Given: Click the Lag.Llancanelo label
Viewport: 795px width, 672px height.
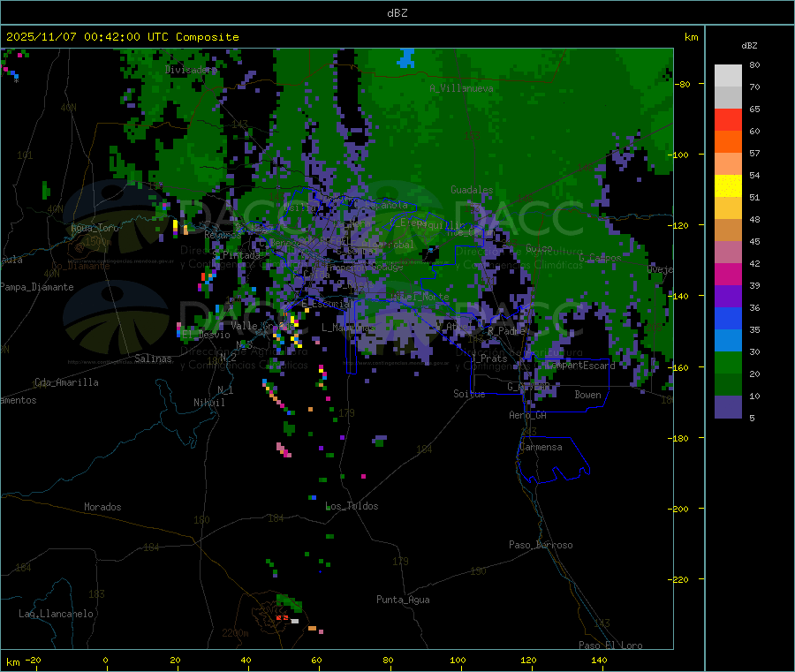Looking at the screenshot, I should tap(56, 614).
